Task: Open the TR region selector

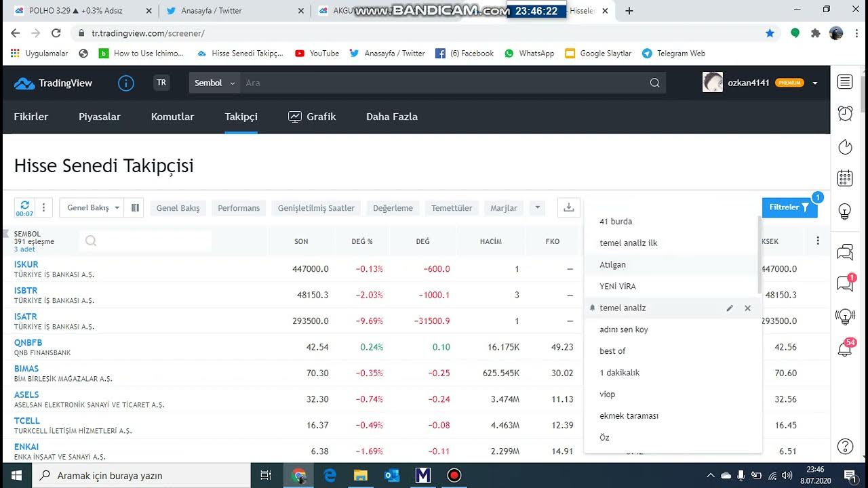Action: 161,83
